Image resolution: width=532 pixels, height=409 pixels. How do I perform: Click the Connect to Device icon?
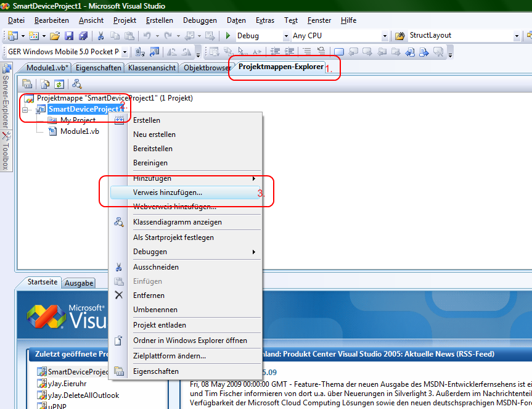coord(140,52)
